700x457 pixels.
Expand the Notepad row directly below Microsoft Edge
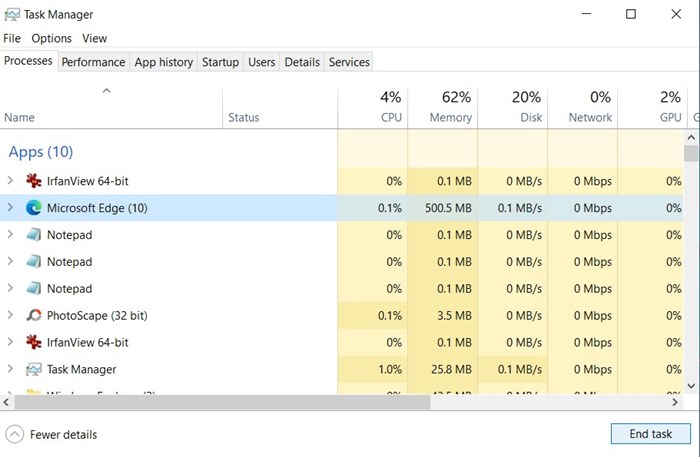coord(10,234)
